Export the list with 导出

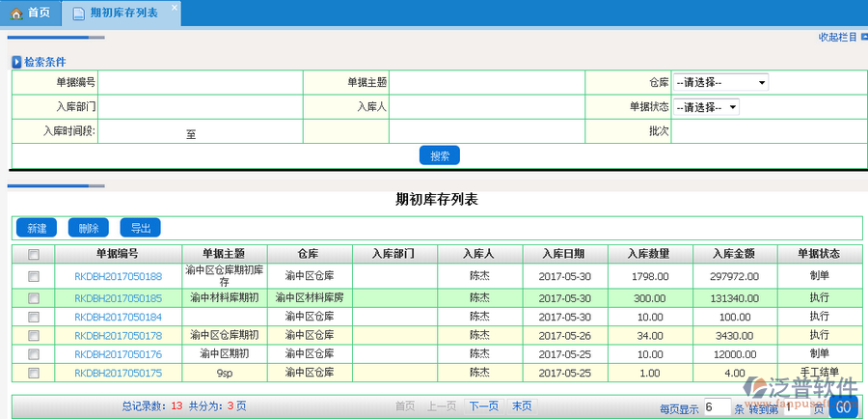tap(140, 228)
